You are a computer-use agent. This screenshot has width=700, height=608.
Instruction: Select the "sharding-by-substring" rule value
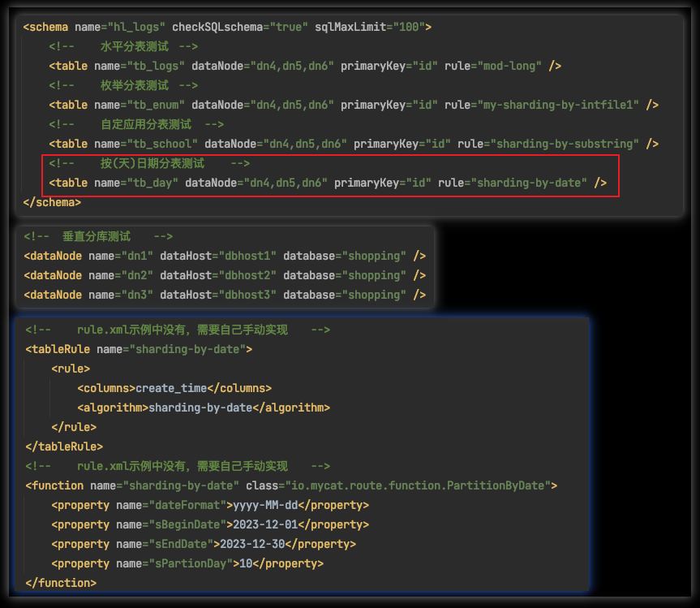[565, 144]
